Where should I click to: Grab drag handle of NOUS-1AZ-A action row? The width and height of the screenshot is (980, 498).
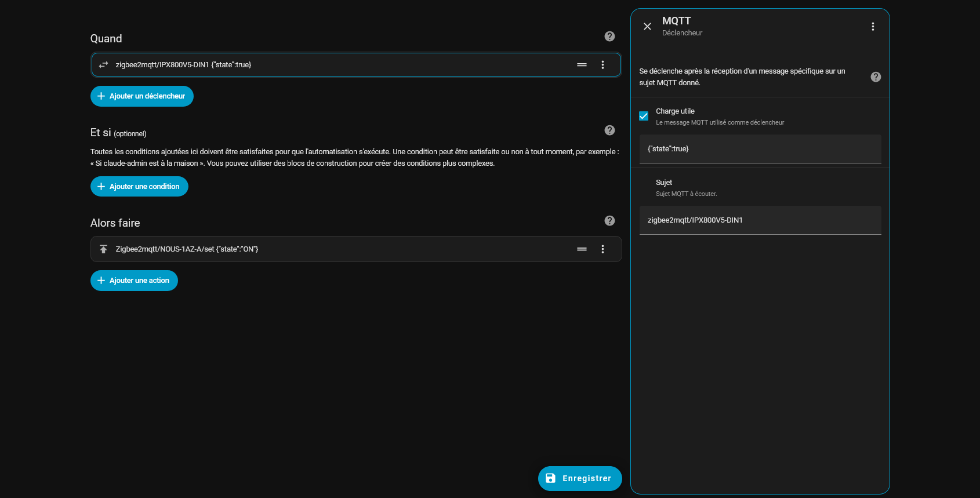click(582, 249)
